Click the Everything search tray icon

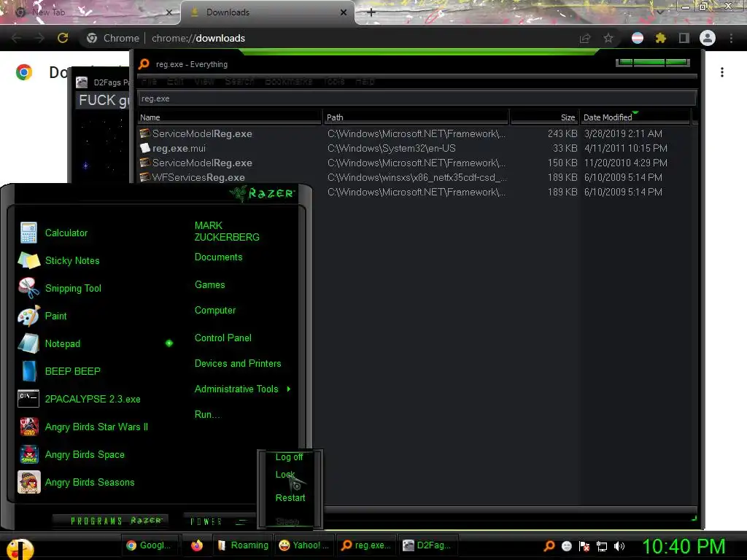pos(549,545)
